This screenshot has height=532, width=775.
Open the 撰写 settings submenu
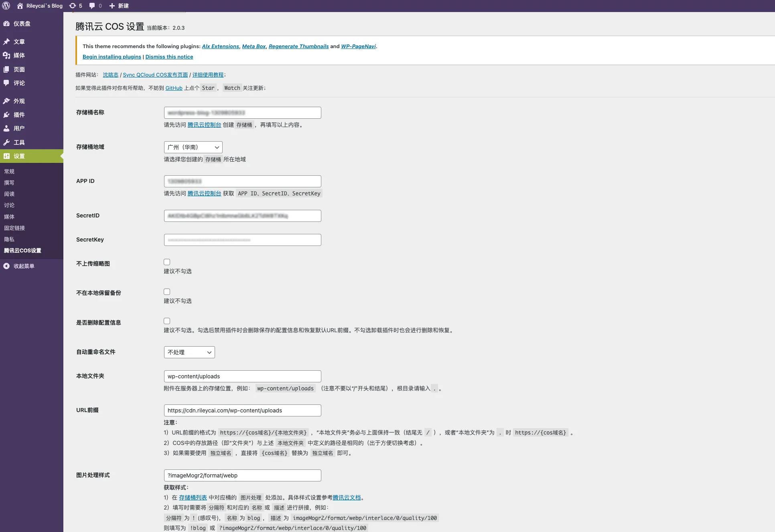9,183
